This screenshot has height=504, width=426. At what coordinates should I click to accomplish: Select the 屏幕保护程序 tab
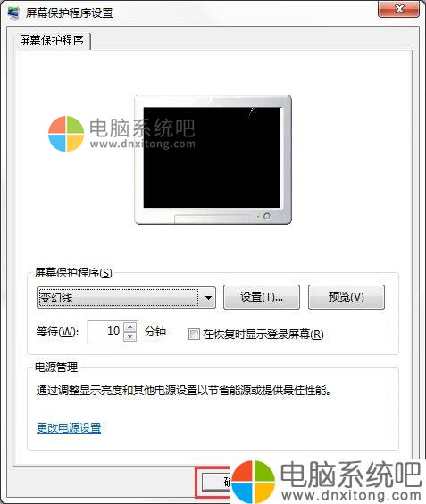pos(52,40)
